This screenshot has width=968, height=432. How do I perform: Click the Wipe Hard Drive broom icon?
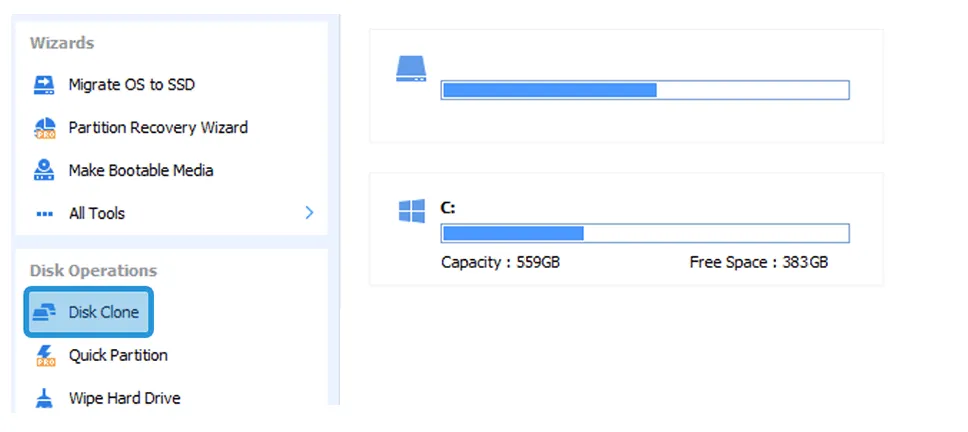44,398
